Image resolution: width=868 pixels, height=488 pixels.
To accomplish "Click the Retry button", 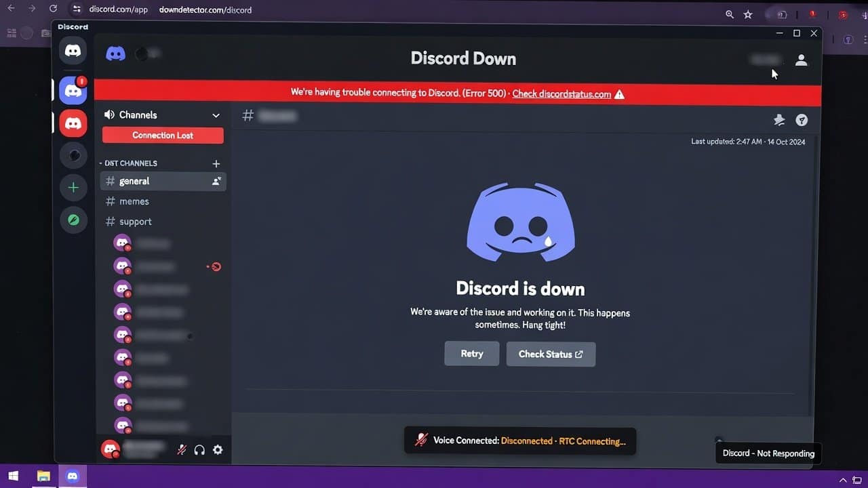I will [x=472, y=354].
